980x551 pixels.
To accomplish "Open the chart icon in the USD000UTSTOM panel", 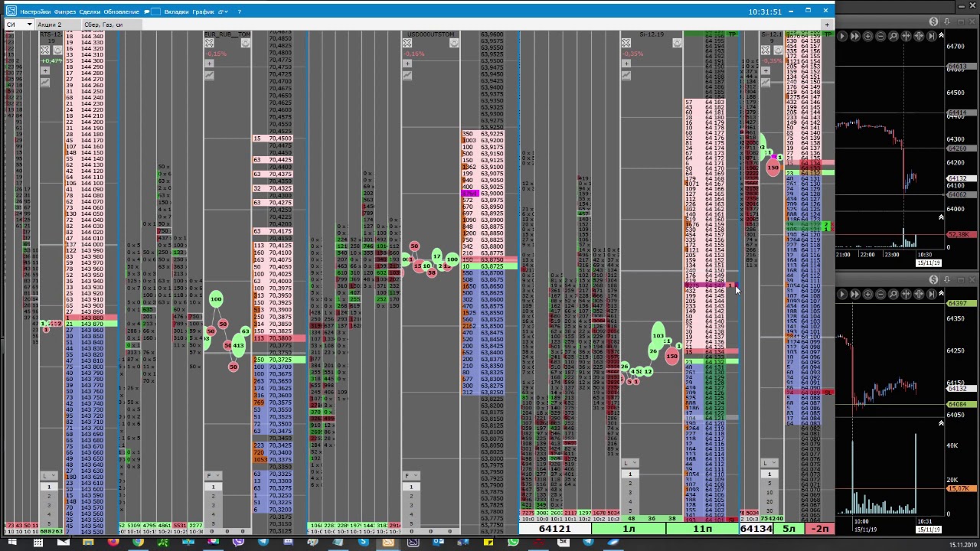I will (x=407, y=76).
